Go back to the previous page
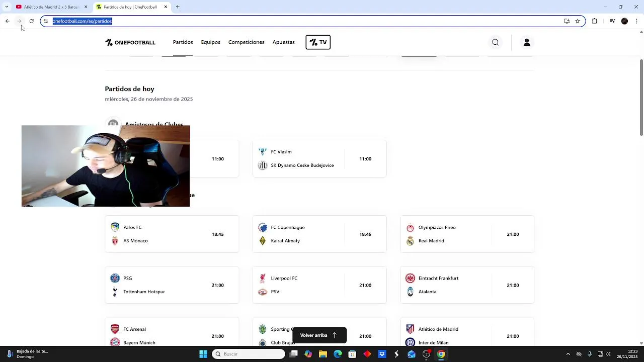This screenshot has height=362, width=644. tap(7, 21)
